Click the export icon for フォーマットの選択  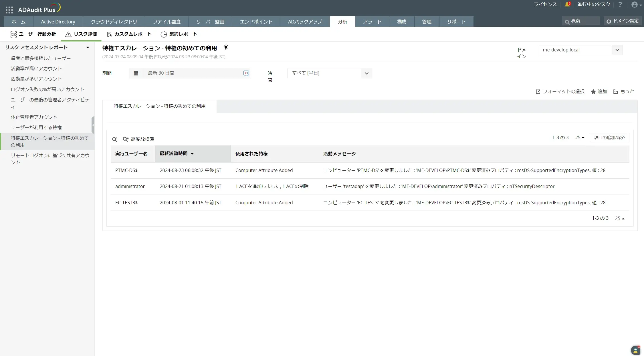538,92
